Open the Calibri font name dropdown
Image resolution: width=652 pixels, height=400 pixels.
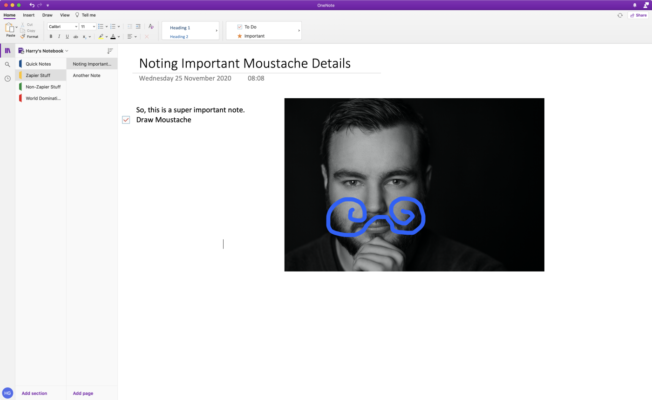(x=63, y=27)
